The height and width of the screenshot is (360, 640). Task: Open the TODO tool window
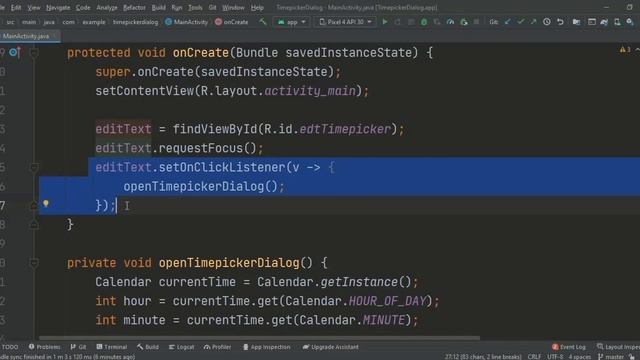10,347
